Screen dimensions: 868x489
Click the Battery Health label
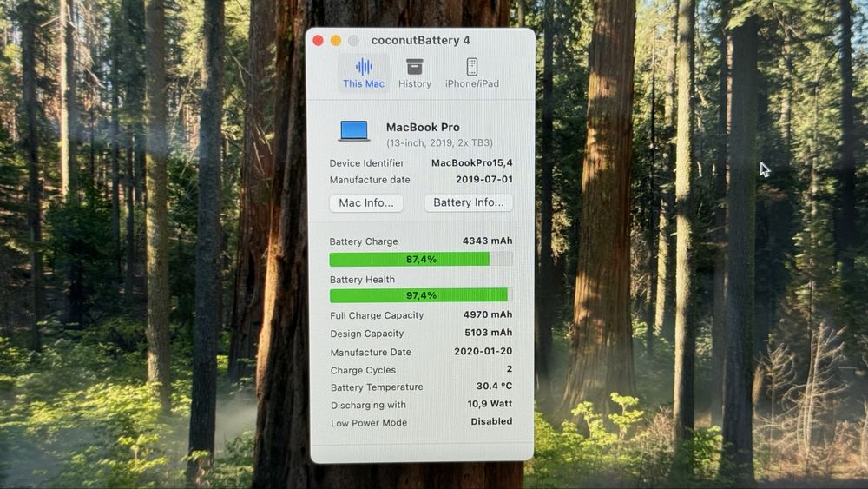click(363, 280)
